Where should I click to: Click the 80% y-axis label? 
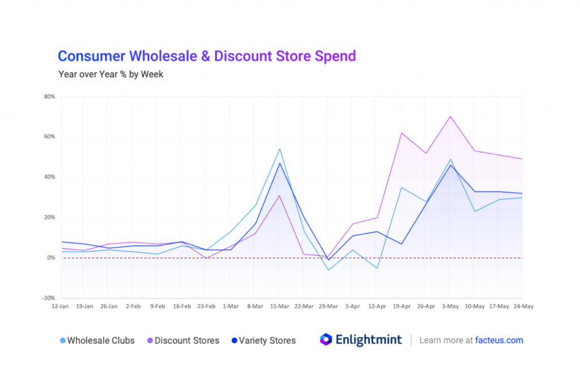coord(49,97)
